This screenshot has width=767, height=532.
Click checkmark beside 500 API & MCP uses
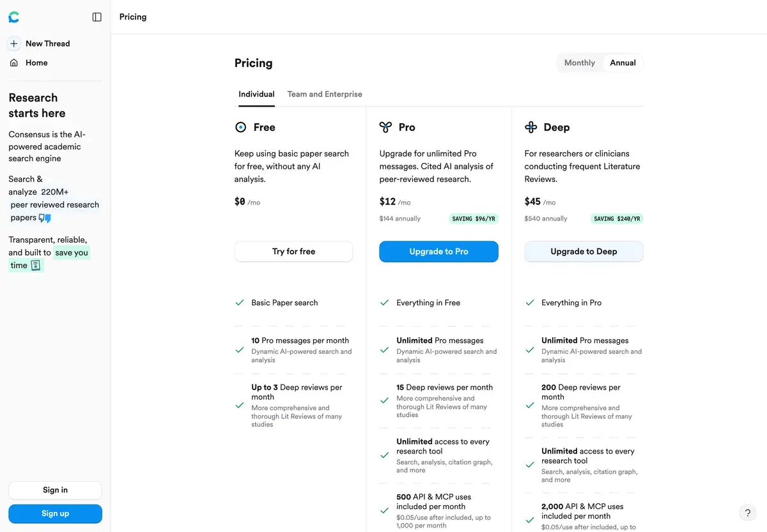pos(385,510)
